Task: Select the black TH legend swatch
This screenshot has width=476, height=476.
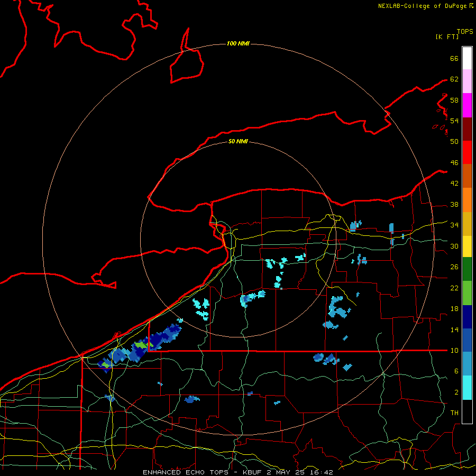Action: 467,411
